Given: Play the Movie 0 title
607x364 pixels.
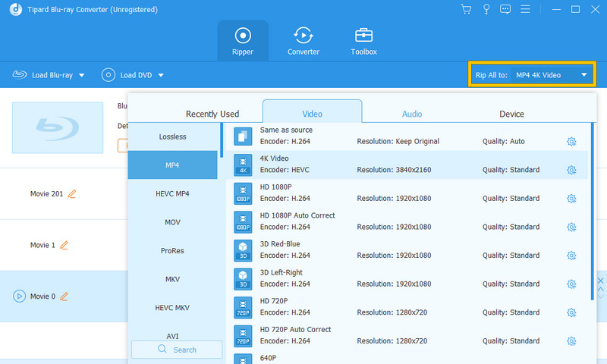Looking at the screenshot, I should click(20, 297).
